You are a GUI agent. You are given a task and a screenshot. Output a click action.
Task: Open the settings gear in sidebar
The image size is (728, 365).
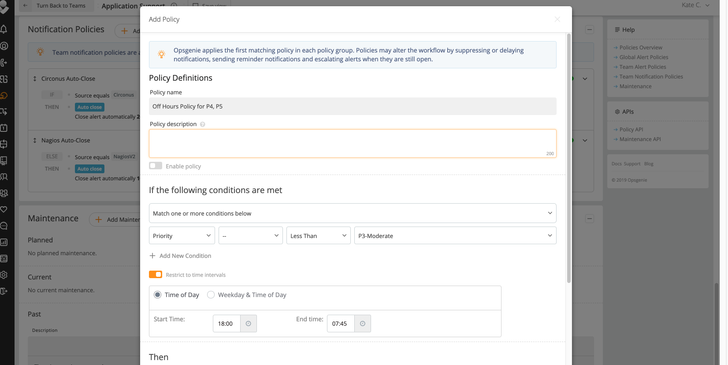pos(4,275)
